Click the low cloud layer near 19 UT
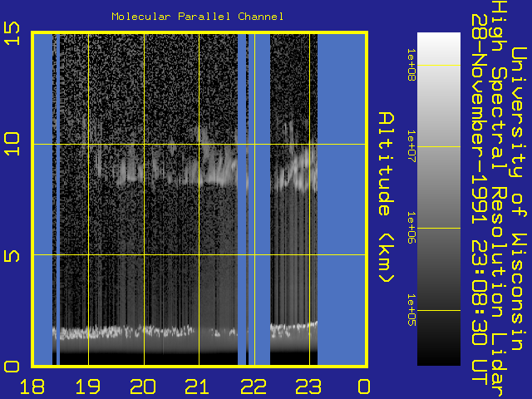This screenshot has height=399, width=532. click(x=88, y=332)
